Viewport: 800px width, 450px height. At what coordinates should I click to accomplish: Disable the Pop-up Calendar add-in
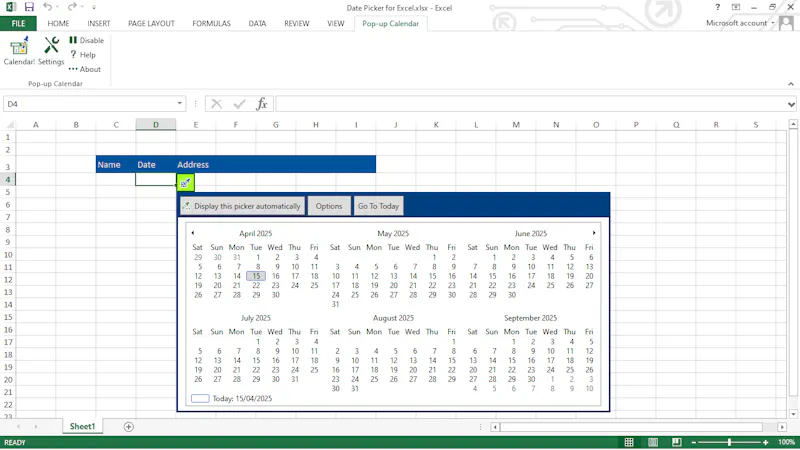point(86,40)
